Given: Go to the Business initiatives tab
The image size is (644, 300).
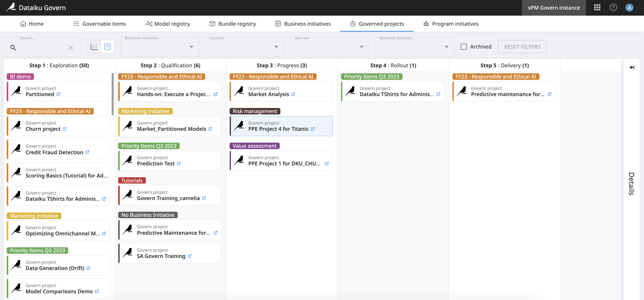Looking at the screenshot, I should 303,23.
